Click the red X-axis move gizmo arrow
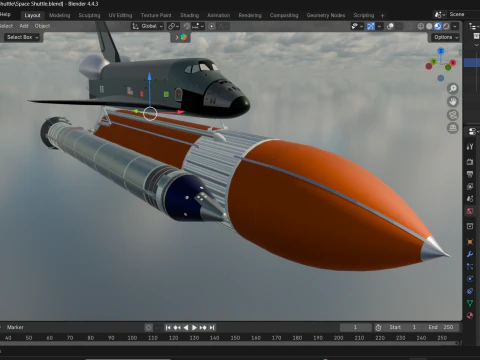Image resolution: width=480 pixels, height=360 pixels. point(181,112)
